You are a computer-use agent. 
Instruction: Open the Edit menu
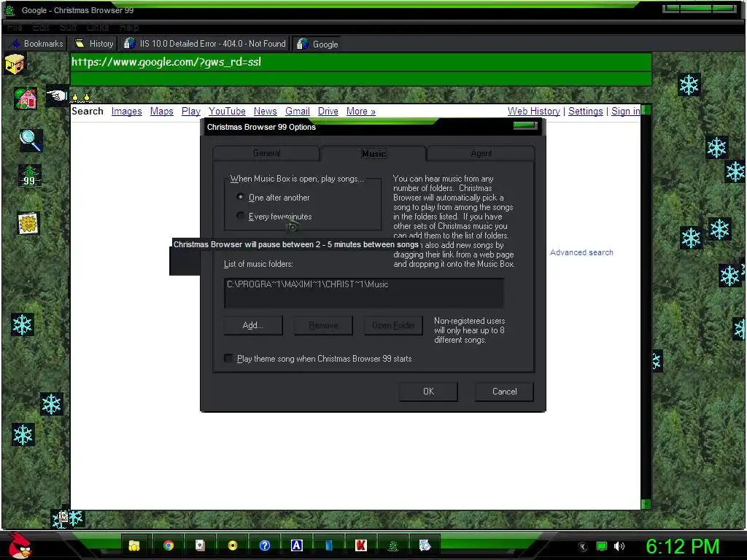[x=41, y=27]
